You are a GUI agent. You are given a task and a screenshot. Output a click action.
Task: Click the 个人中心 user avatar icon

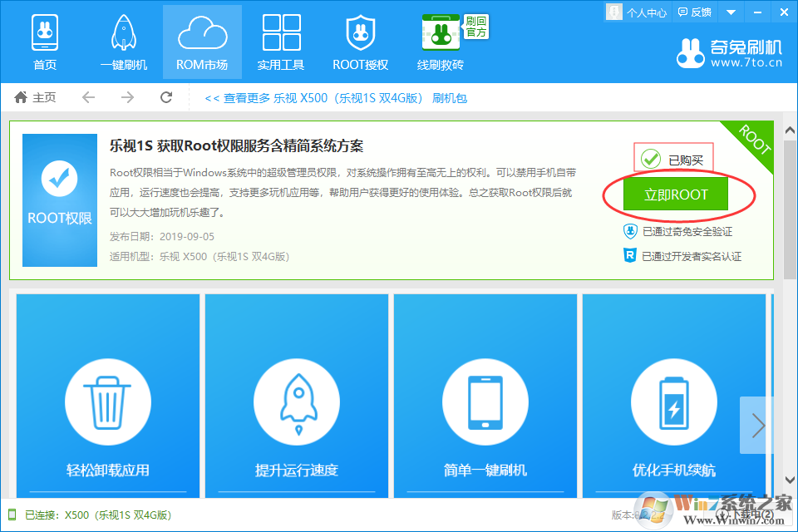614,12
